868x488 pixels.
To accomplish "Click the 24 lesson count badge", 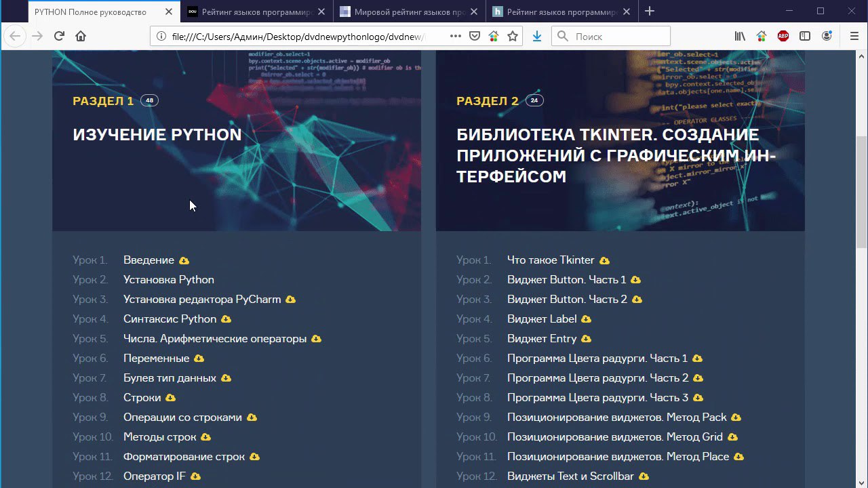I will coord(534,101).
